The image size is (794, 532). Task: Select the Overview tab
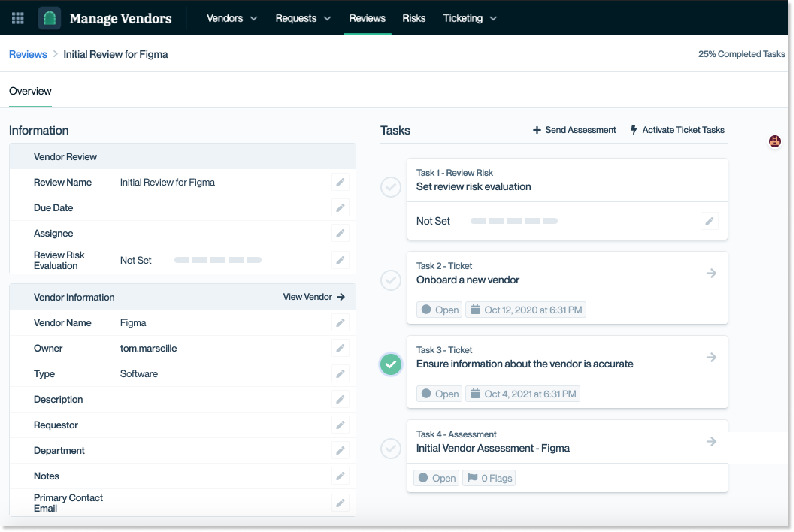[x=30, y=91]
